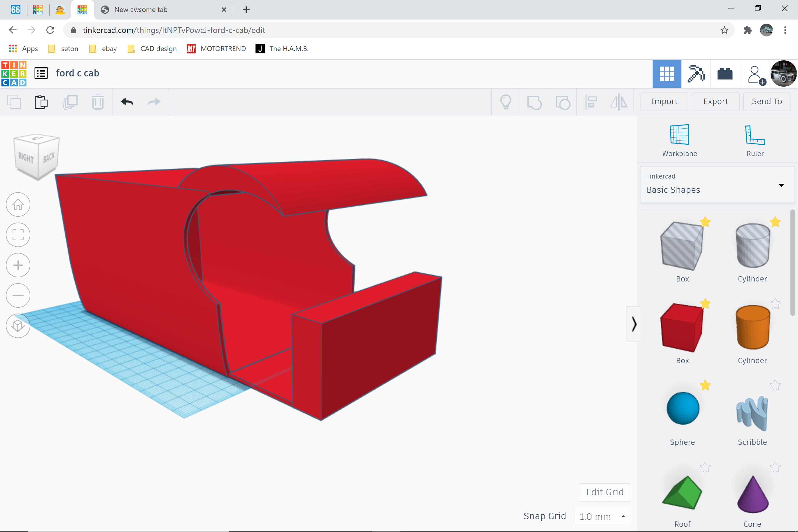798x532 pixels.
Task: Click the Send To button
Action: 767,101
